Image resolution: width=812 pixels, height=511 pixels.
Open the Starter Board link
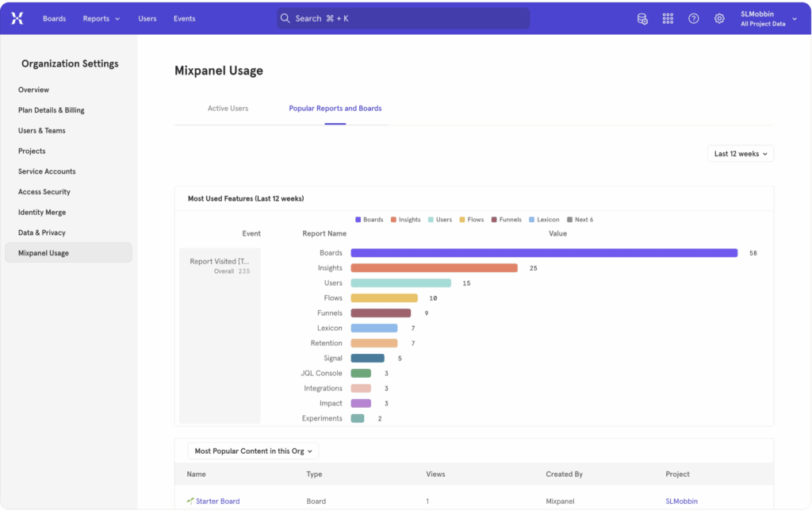tap(218, 501)
